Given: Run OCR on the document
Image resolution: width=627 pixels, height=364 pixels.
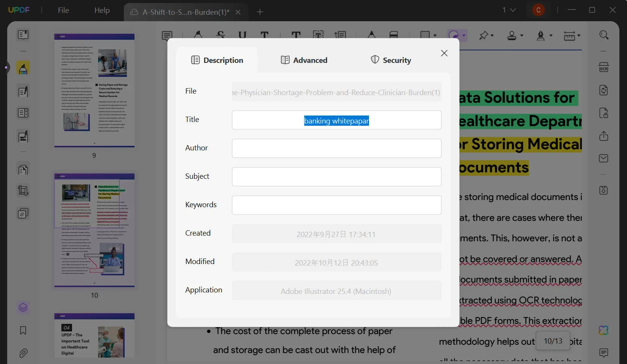Looking at the screenshot, I should coord(604,67).
